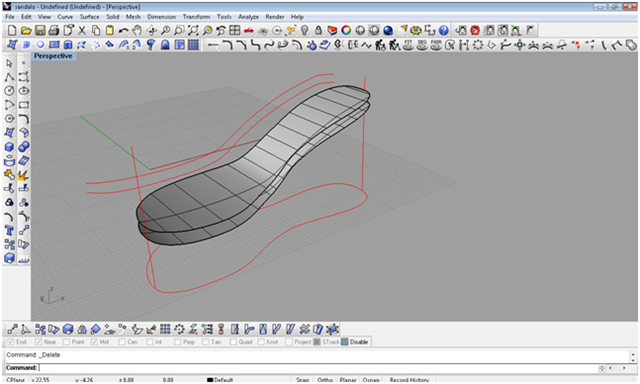Open the Surface menu

click(89, 17)
